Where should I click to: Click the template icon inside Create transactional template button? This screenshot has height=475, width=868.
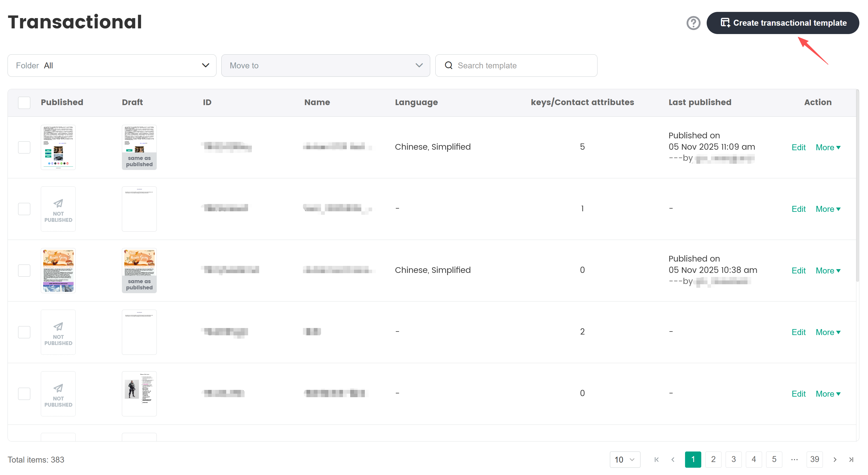tap(725, 23)
